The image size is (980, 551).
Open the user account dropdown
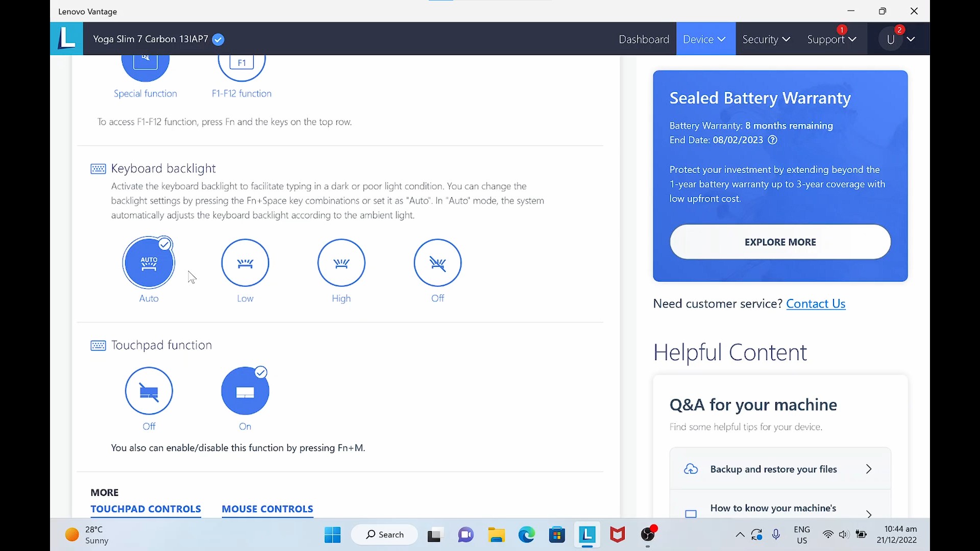900,39
